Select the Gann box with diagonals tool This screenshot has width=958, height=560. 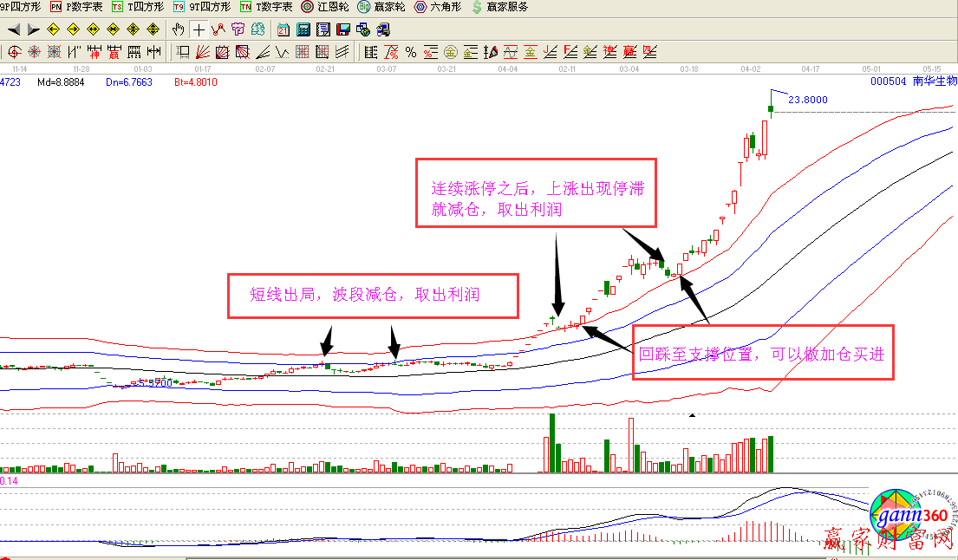(x=223, y=52)
